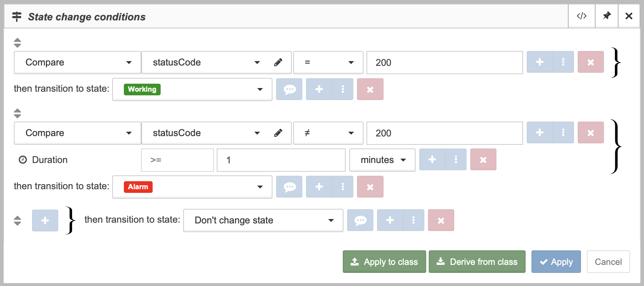
Task: Click Apply to class button
Action: click(x=384, y=262)
